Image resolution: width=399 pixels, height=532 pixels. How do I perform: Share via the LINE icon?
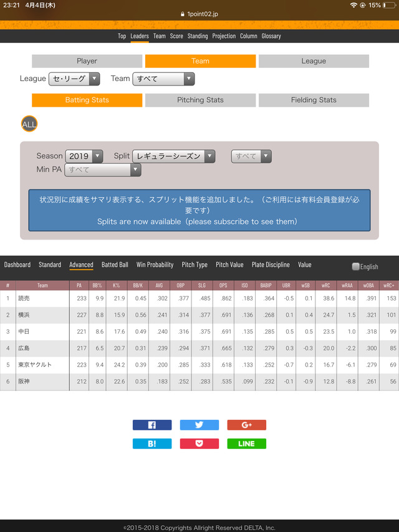pyautogui.click(x=247, y=443)
